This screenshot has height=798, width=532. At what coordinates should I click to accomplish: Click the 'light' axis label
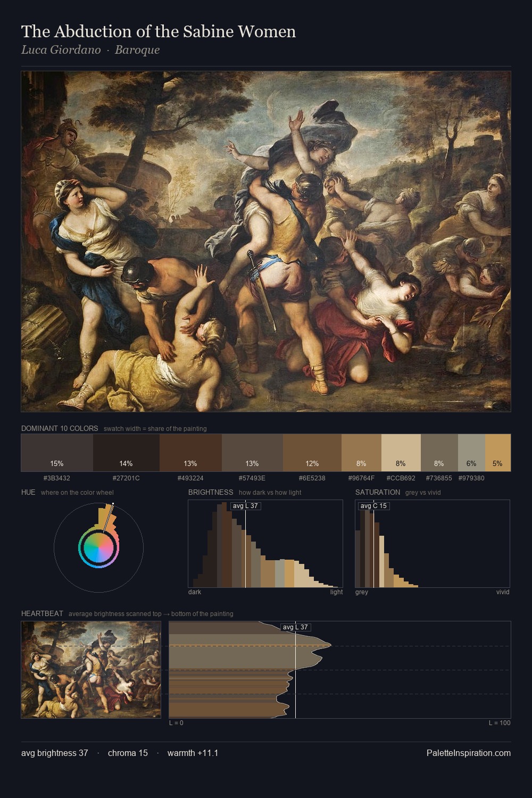[x=336, y=592]
